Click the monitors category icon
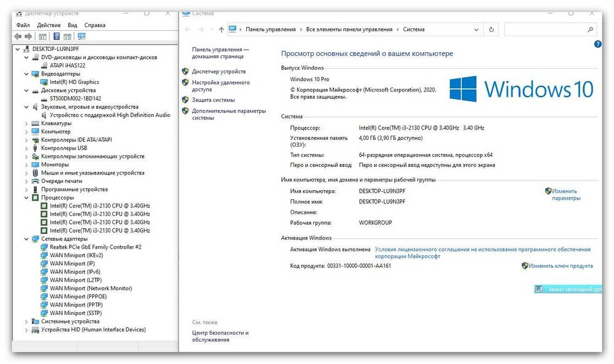 (x=35, y=165)
